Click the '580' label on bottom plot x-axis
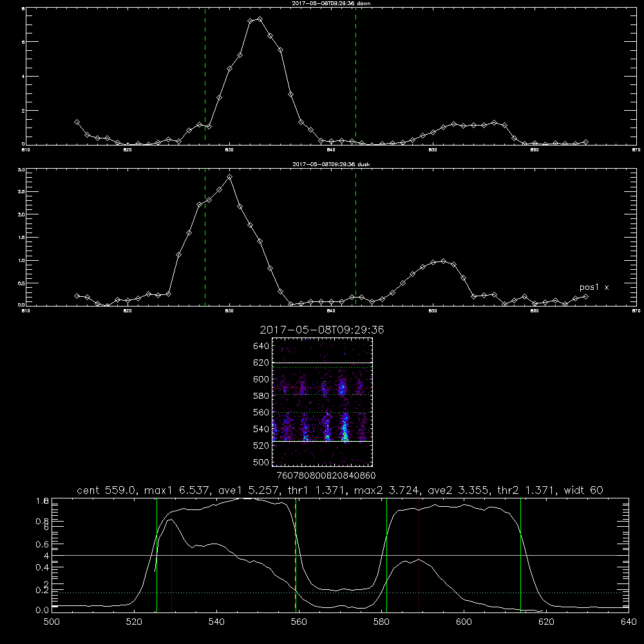This screenshot has width=644, height=644. tap(381, 622)
